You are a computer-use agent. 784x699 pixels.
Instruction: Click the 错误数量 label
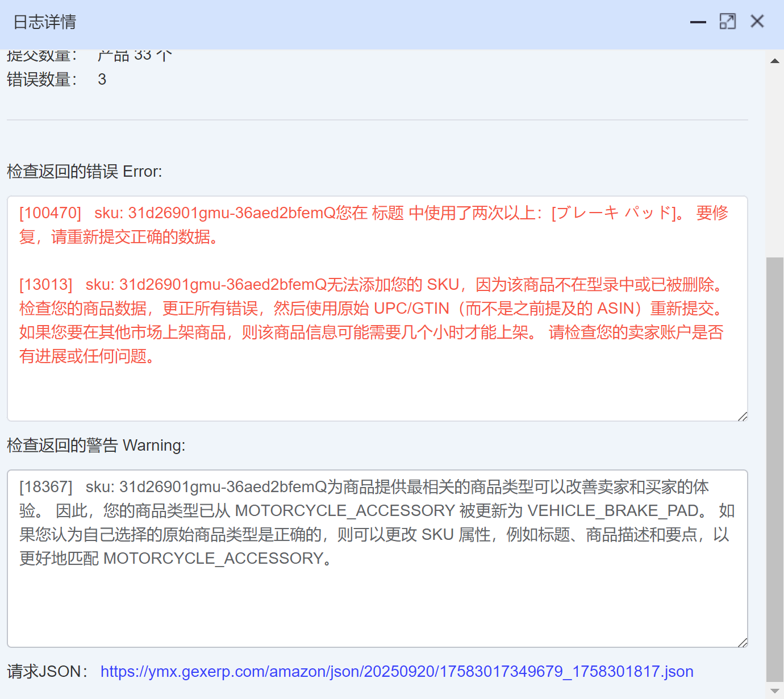click(x=41, y=80)
